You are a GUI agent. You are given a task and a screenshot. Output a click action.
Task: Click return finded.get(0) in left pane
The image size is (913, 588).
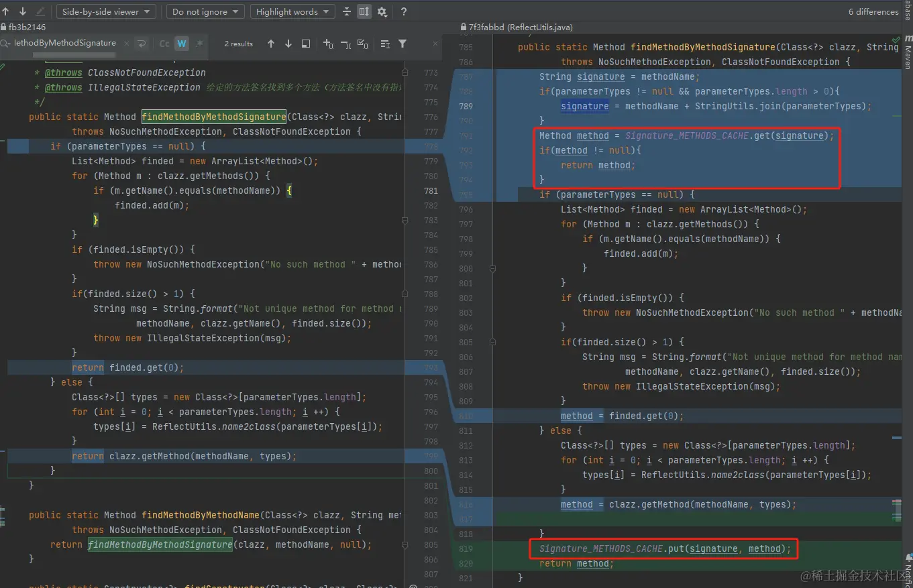coord(127,367)
